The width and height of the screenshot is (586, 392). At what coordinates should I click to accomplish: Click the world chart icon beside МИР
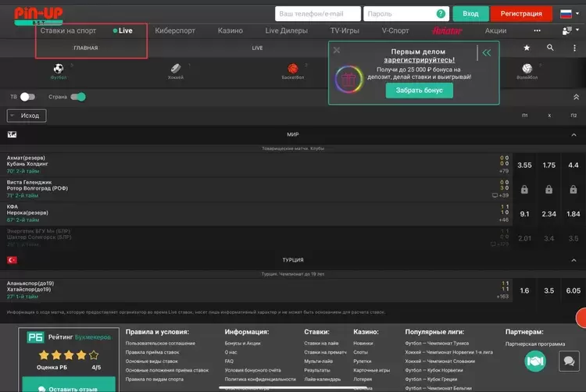coord(12,134)
